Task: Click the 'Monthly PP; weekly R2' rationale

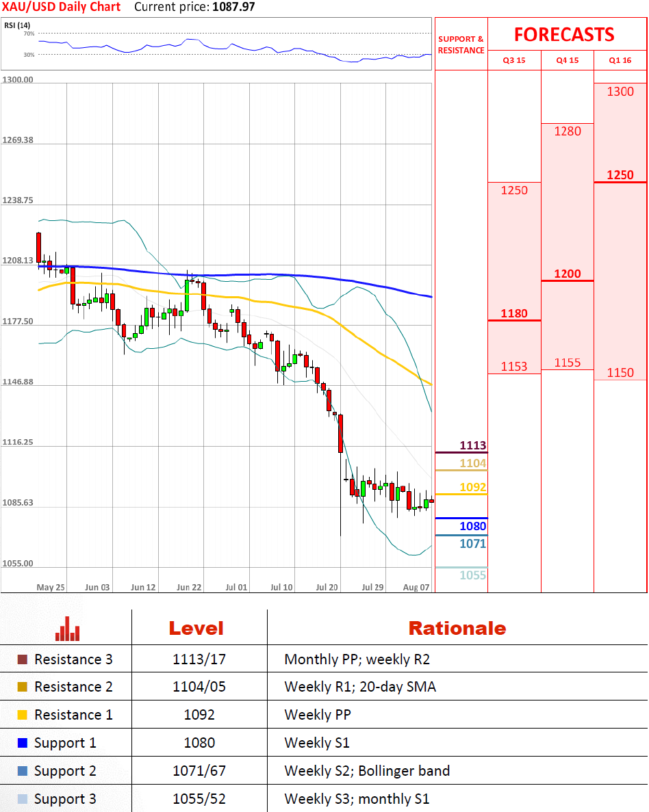Action: (357, 659)
